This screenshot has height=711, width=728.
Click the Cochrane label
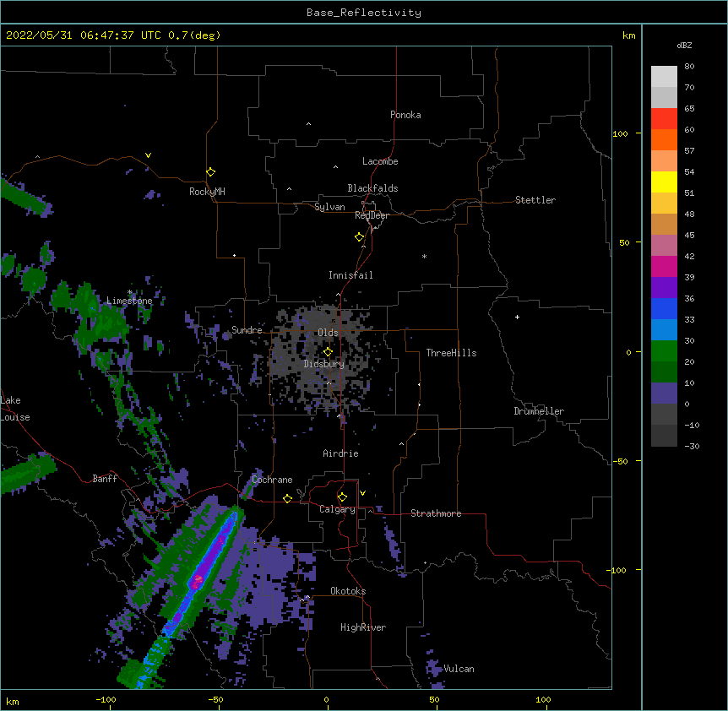click(272, 480)
